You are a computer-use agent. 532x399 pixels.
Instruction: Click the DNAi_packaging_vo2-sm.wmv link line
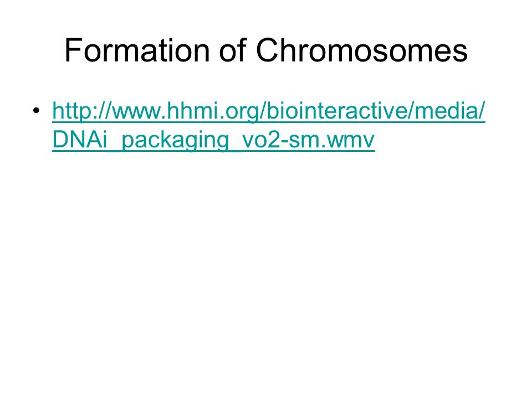tap(213, 140)
